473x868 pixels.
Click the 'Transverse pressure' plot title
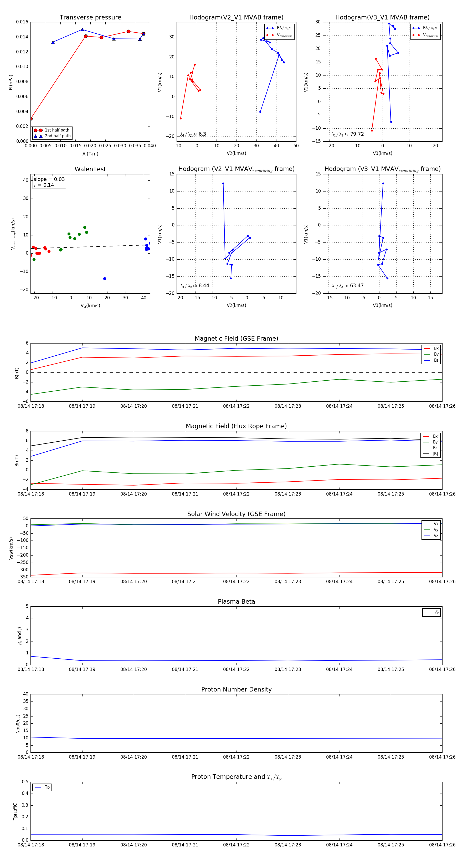[90, 18]
